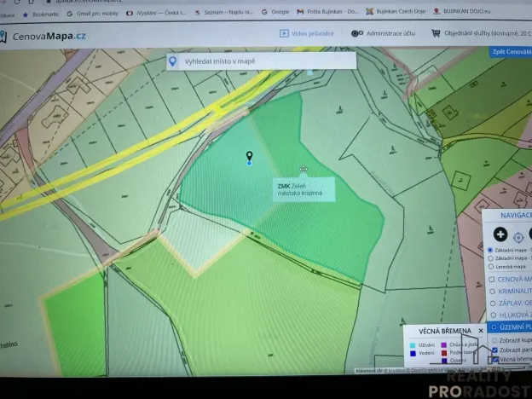Click the black map marker pin
Screen dimensions: 532x399
[249, 157]
